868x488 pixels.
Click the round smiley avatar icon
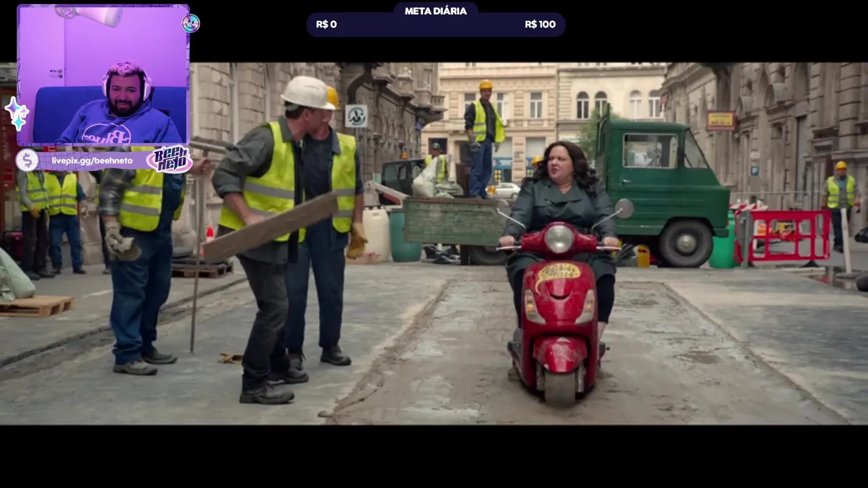[x=191, y=23]
